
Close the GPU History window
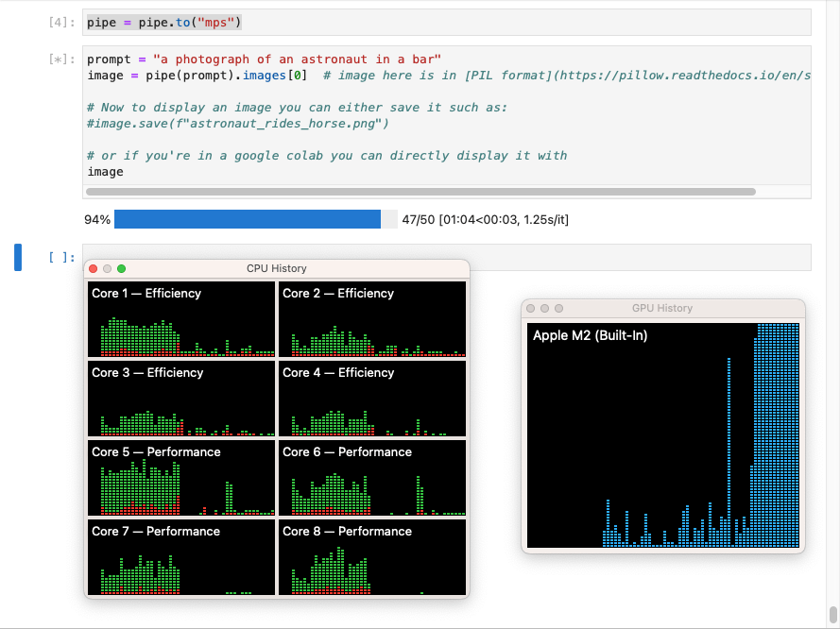click(x=532, y=309)
